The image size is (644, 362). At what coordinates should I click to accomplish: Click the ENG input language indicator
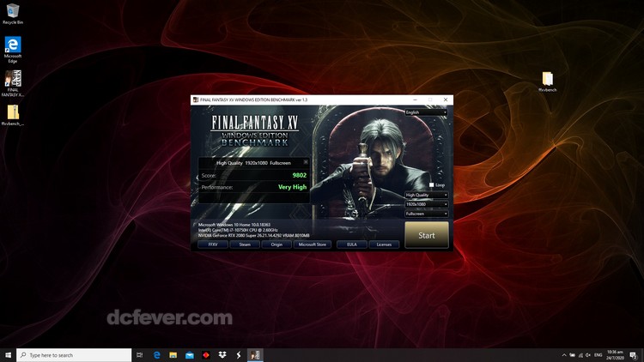pos(598,355)
